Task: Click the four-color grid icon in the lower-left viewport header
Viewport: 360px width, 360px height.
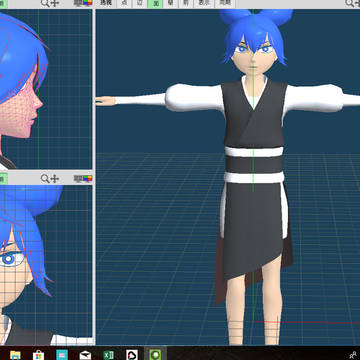Action: 88,179
